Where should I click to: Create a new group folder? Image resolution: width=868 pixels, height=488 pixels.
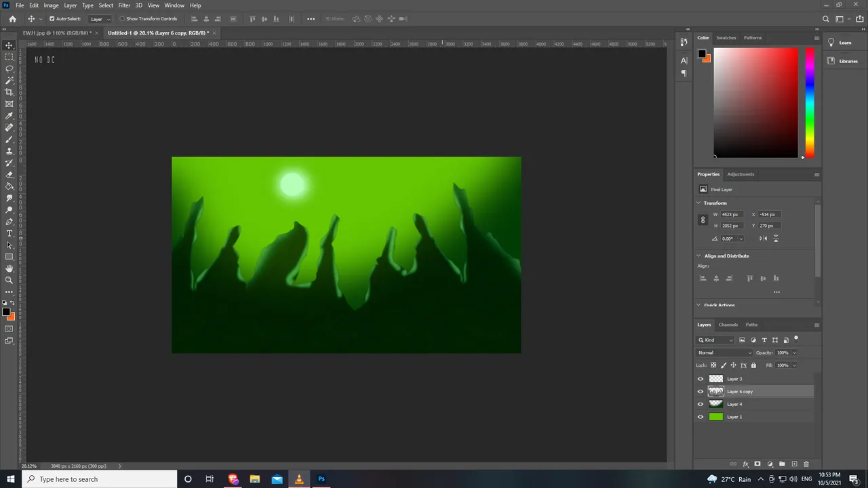(x=782, y=464)
